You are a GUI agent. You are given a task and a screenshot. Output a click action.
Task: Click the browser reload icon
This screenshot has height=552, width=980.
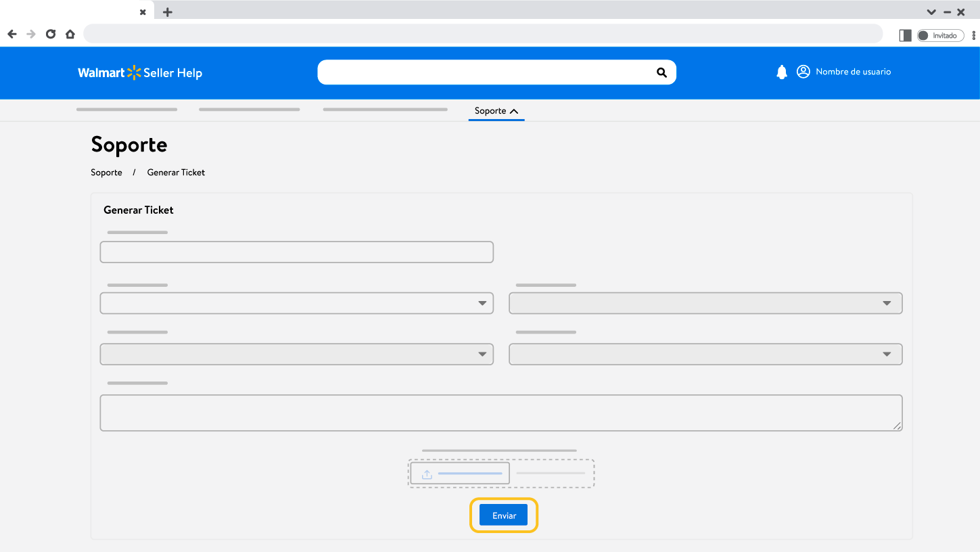coord(51,34)
